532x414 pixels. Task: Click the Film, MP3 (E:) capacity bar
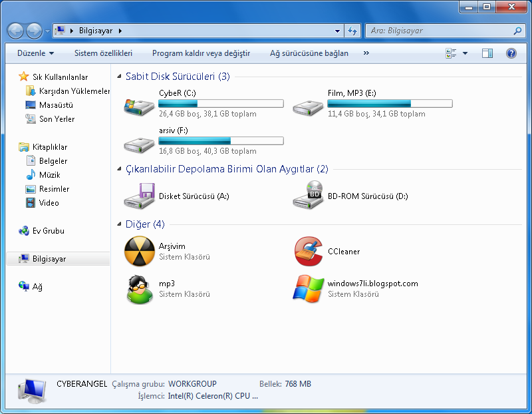390,104
